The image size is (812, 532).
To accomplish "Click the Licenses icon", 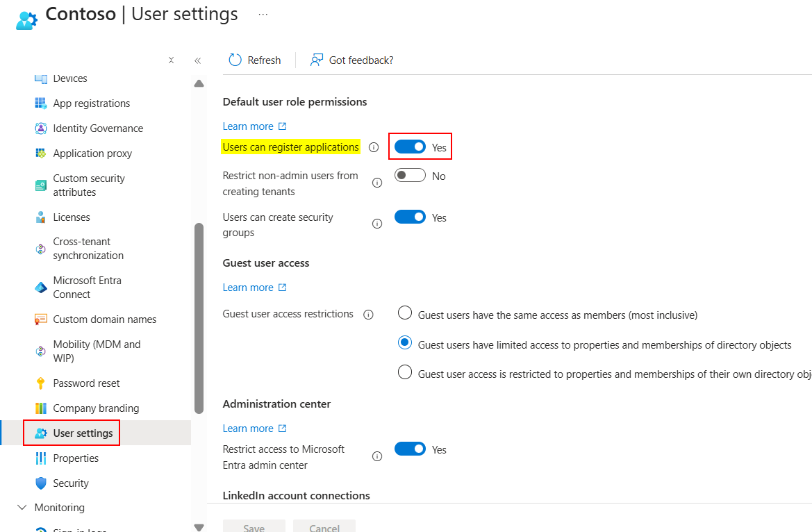I will (x=40, y=217).
